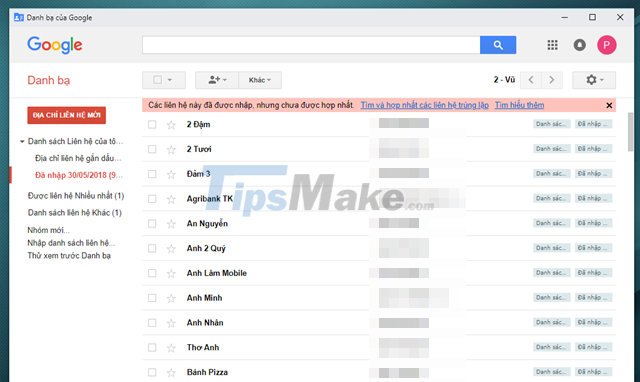Open contact name Anh Nhân

(205, 323)
